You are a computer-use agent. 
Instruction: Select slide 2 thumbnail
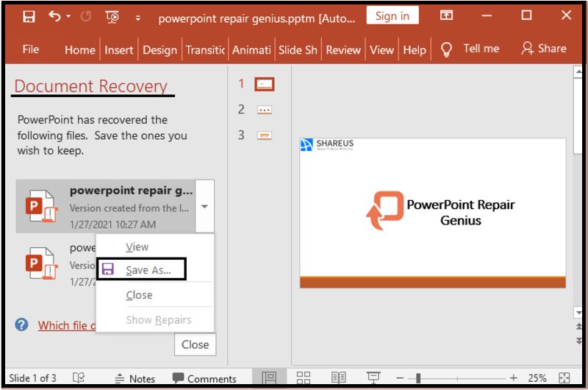pos(265,110)
